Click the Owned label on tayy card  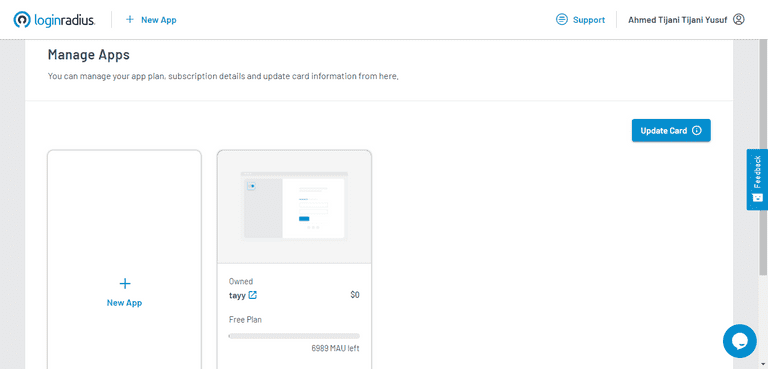point(241,281)
